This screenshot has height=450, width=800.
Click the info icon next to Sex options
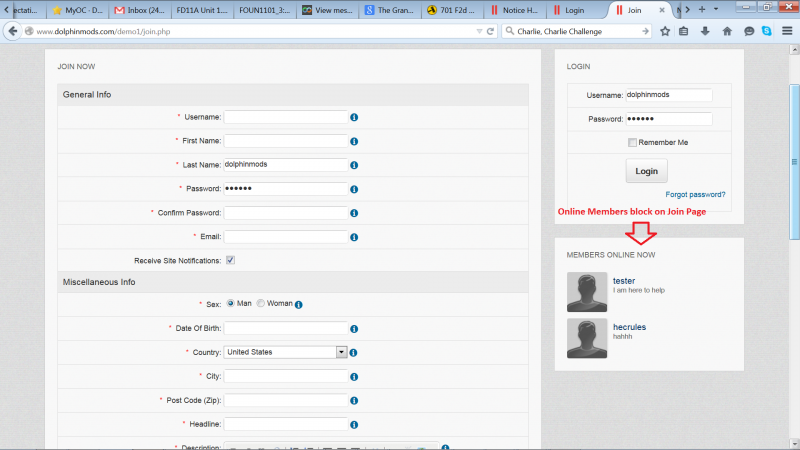pyautogui.click(x=299, y=305)
